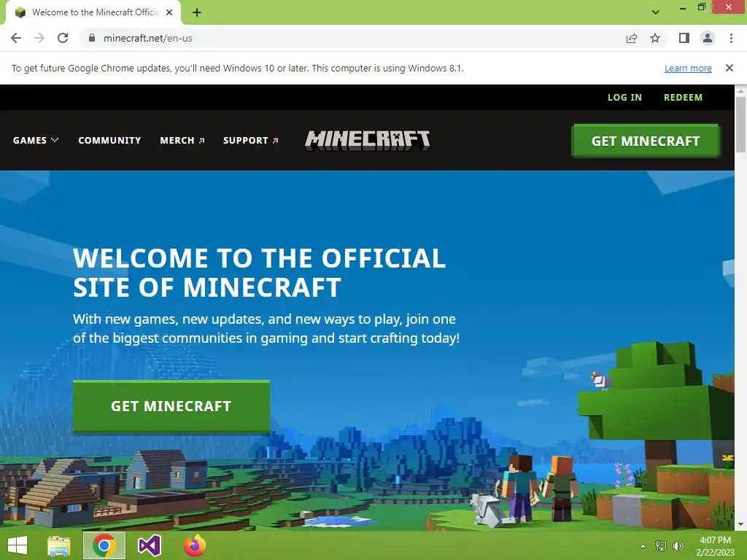Open the Chrome profile avatar

[x=708, y=38]
